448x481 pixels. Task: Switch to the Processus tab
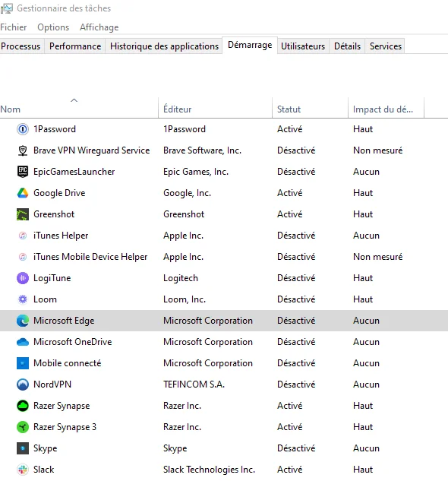(x=21, y=46)
